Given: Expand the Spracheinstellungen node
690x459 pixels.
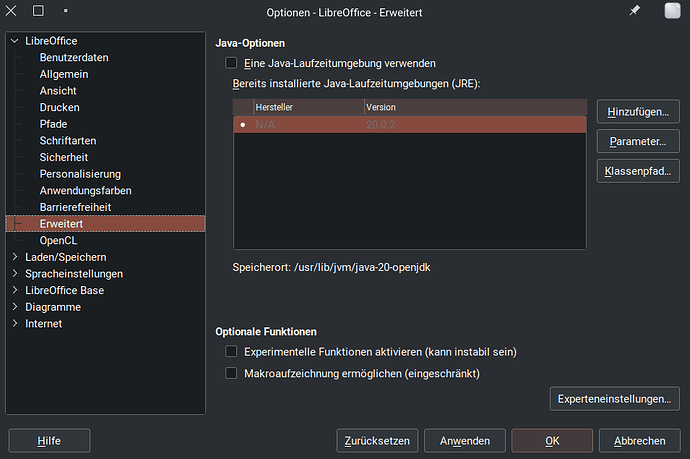Looking at the screenshot, I should click(15, 274).
